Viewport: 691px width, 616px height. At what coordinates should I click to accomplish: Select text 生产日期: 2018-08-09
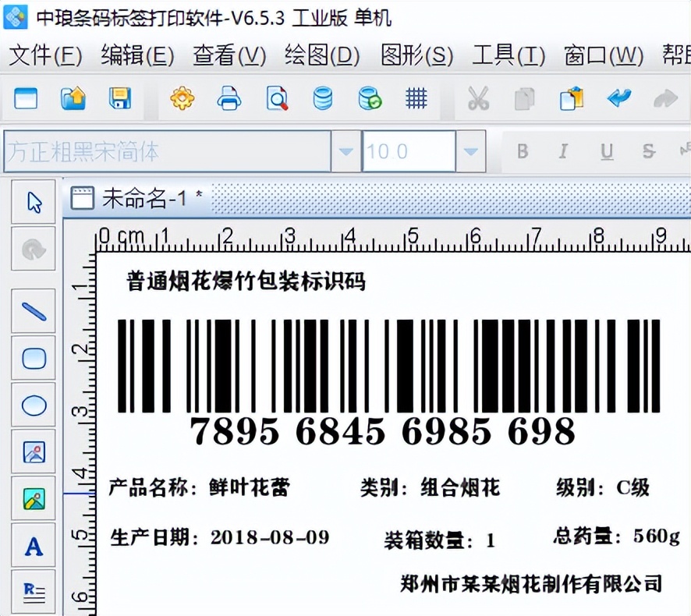(219, 537)
